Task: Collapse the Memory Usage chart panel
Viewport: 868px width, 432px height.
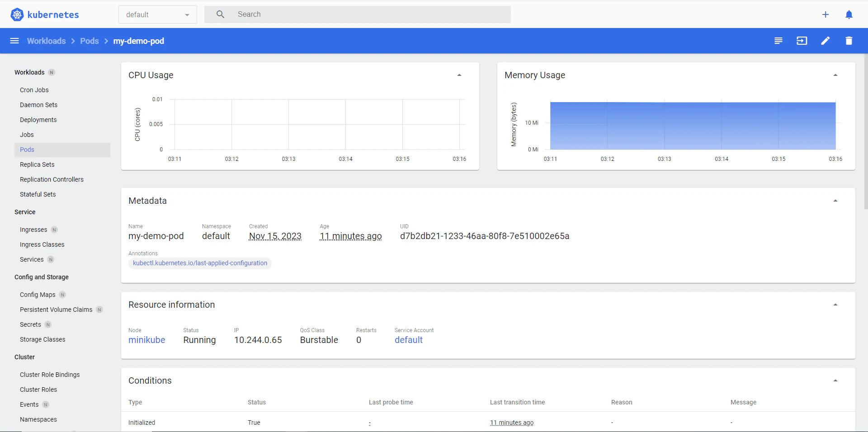Action: click(836, 75)
